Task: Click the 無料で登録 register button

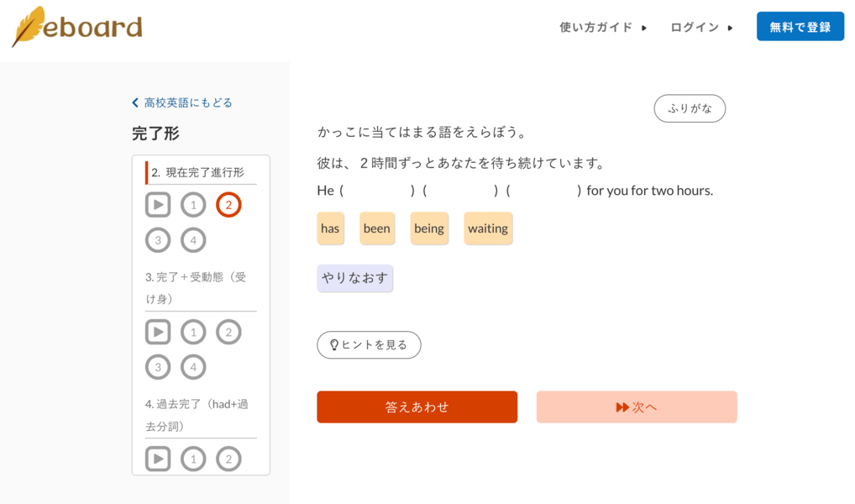Action: tap(800, 27)
